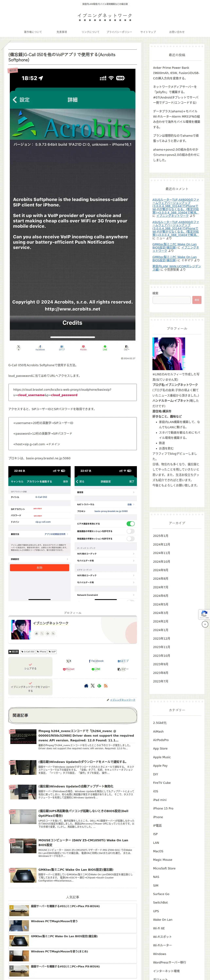Open 2024年2月 archive
Screen dimensions: 210x980
[160, 621]
